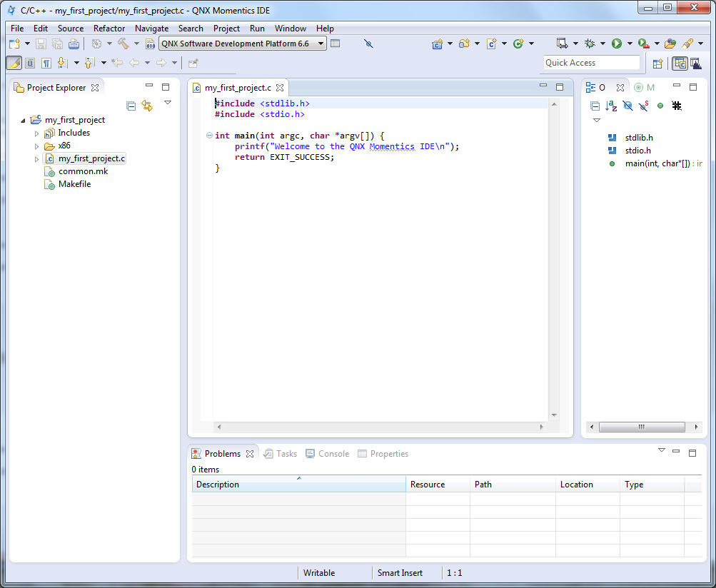Launch Debug with the green bug icon

click(590, 44)
